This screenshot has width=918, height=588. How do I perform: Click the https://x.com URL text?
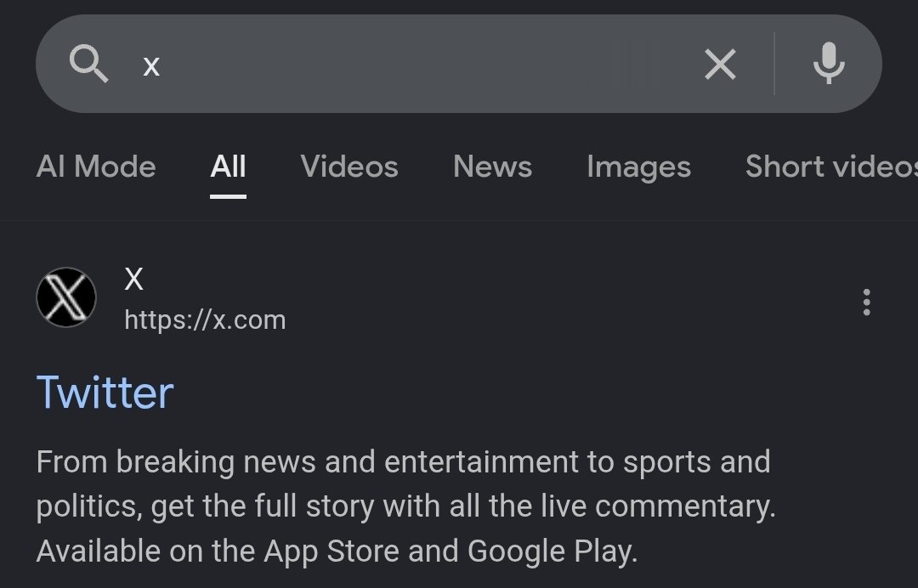tap(205, 320)
